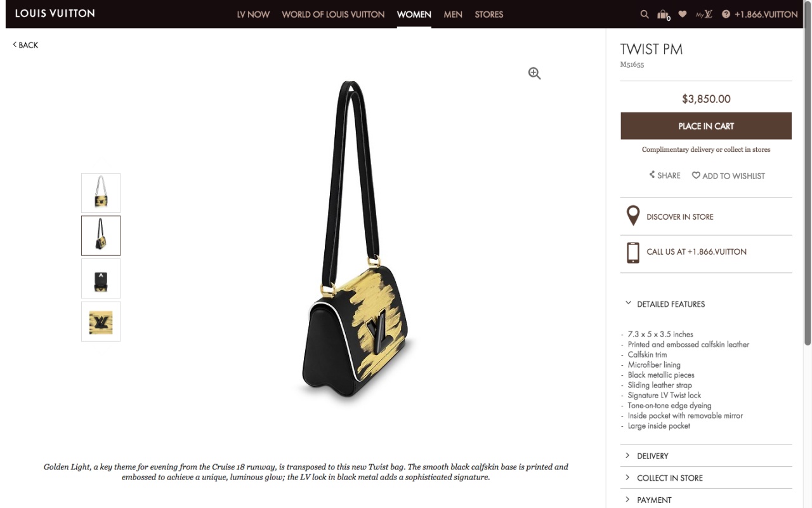Expand the Collect in Store section
Viewport: 812px width, 508px height.
(706, 478)
